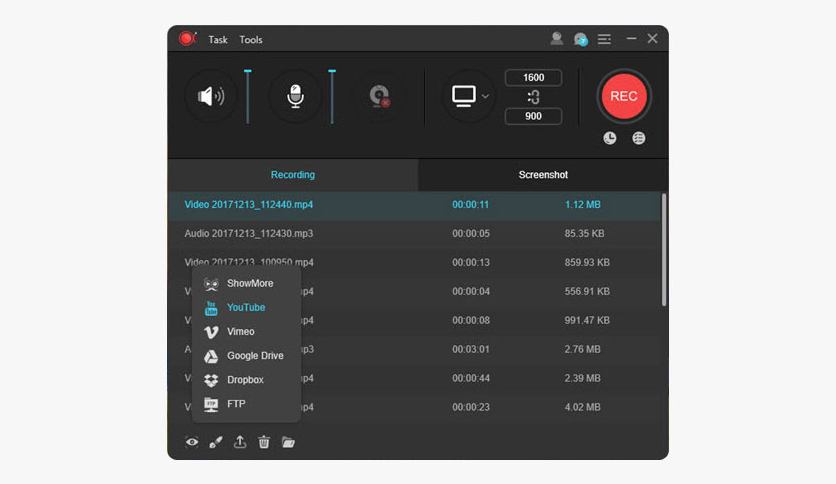Click the 00:03:01 duration entry
The width and height of the screenshot is (836, 484).
(471, 349)
